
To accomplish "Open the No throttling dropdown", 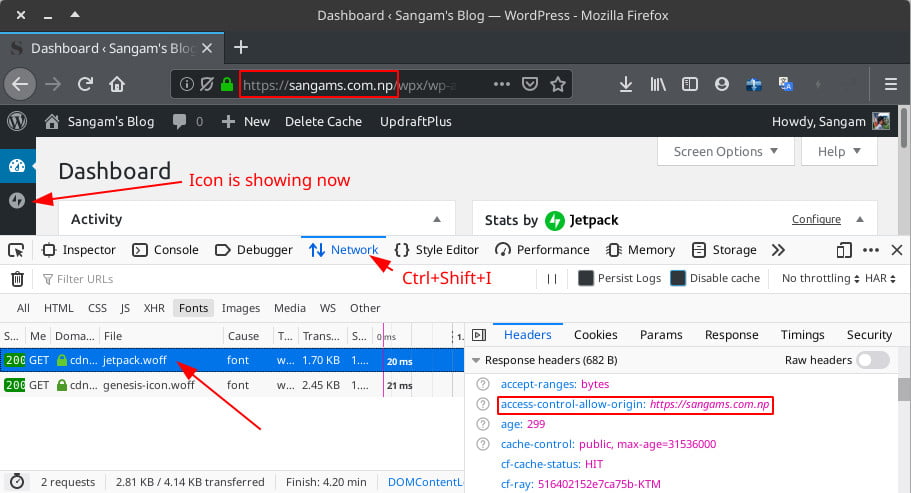I will pyautogui.click(x=820, y=278).
